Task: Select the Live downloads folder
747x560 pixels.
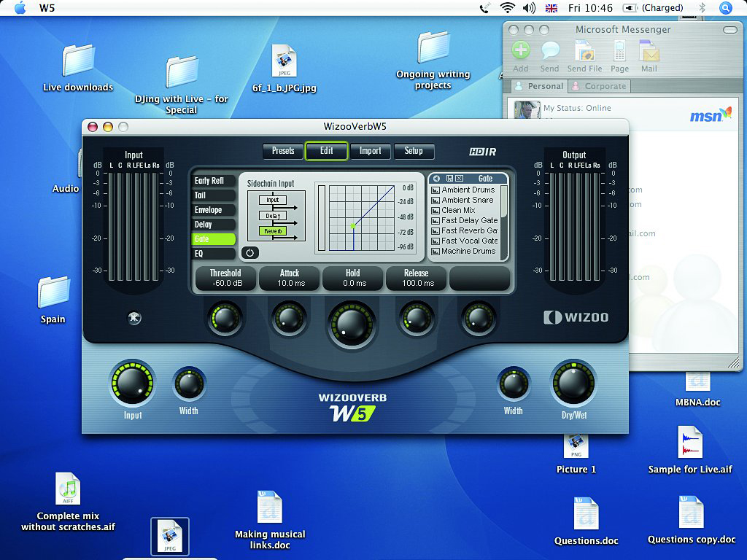Action: point(78,68)
